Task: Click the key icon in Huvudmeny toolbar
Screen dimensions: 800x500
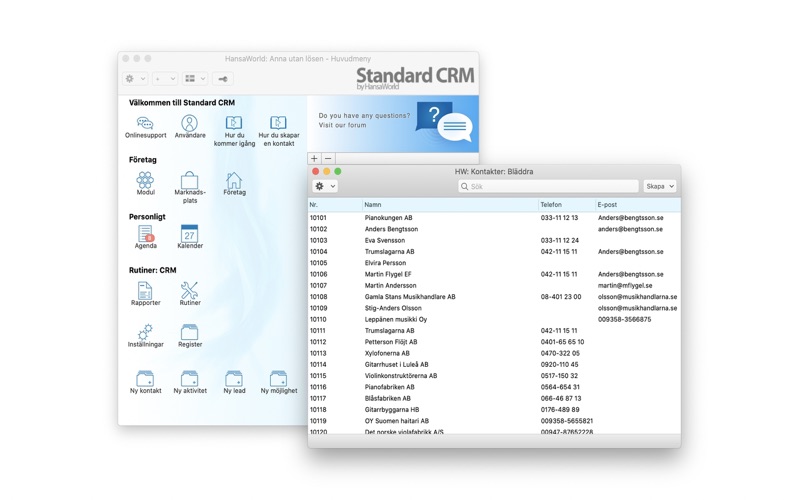Action: point(222,79)
